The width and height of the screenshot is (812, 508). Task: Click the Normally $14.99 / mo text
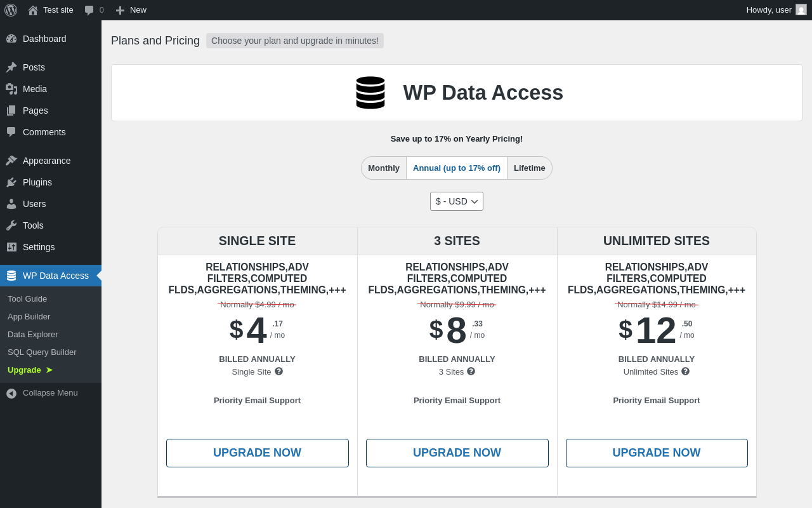tap(657, 305)
